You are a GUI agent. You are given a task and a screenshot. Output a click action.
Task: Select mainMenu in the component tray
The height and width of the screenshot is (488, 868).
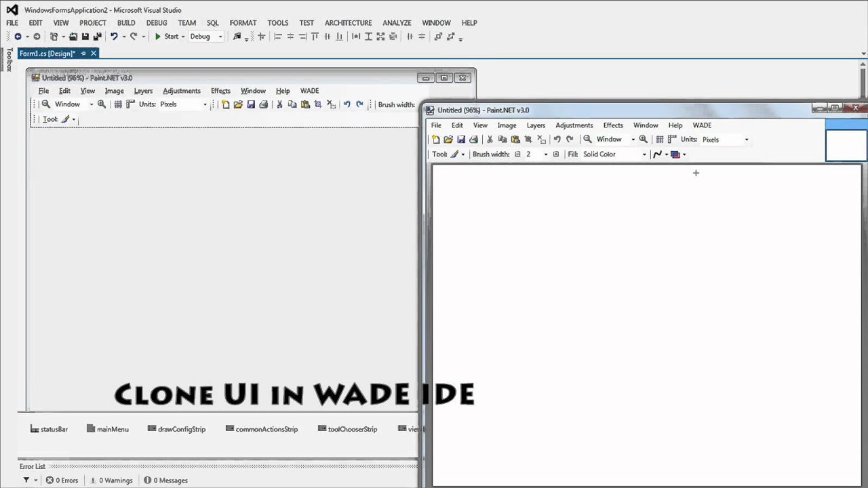pos(108,429)
